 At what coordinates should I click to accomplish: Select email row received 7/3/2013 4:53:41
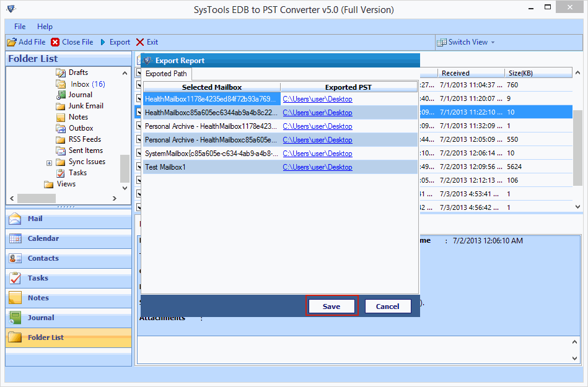click(x=496, y=194)
